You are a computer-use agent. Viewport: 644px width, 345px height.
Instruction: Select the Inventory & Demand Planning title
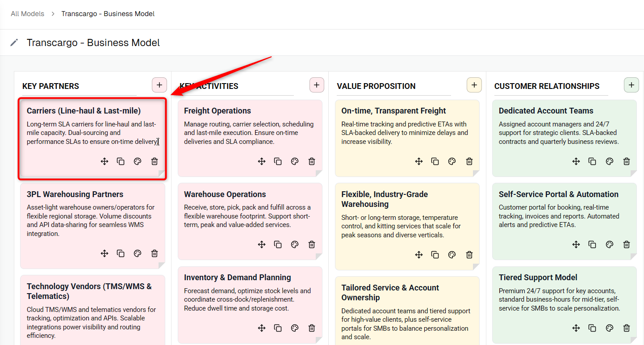(x=238, y=278)
